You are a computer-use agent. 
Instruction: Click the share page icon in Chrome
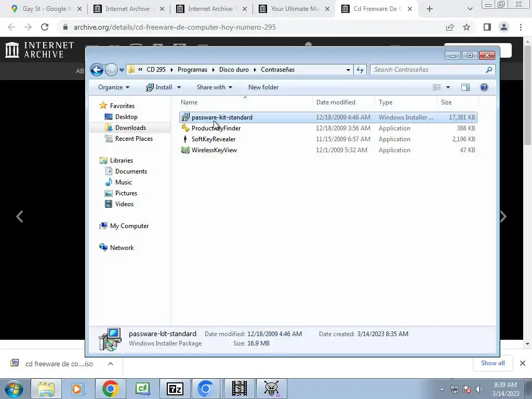pos(450,27)
